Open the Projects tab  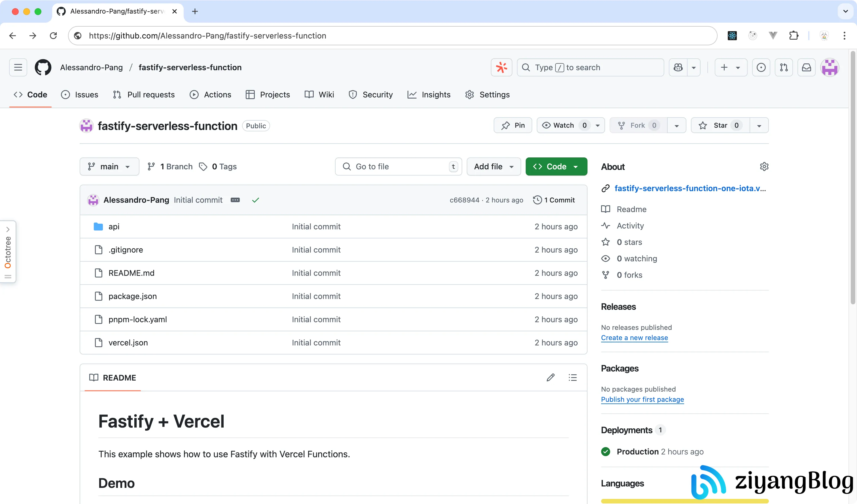(x=268, y=95)
